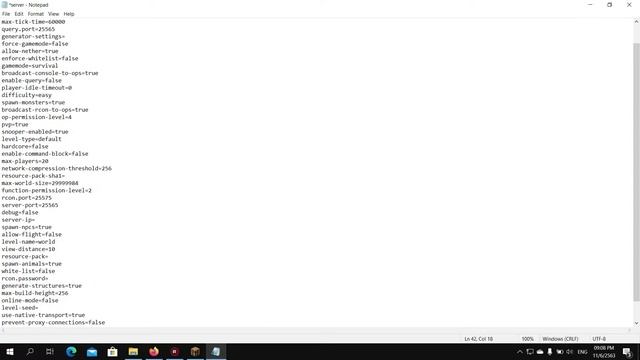Click the 'UTF-8' encoding status entry
Screen dimensions: 640x360
599,339
